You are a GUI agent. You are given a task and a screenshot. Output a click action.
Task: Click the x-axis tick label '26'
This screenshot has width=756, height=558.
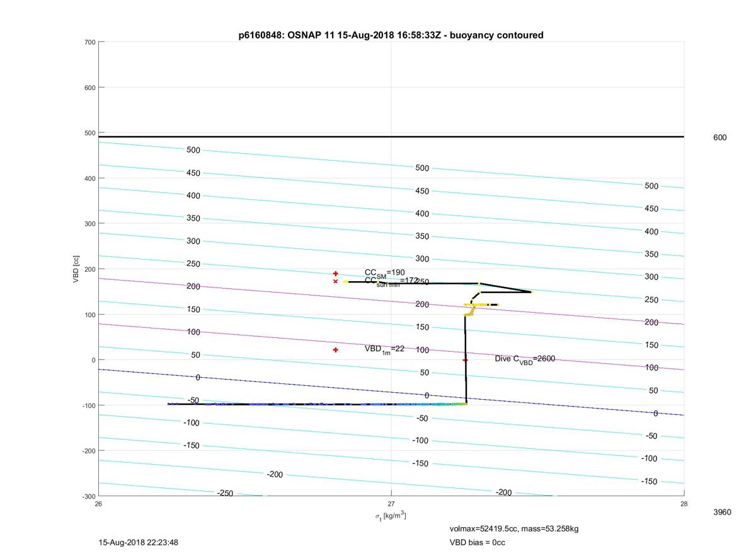[x=98, y=504]
